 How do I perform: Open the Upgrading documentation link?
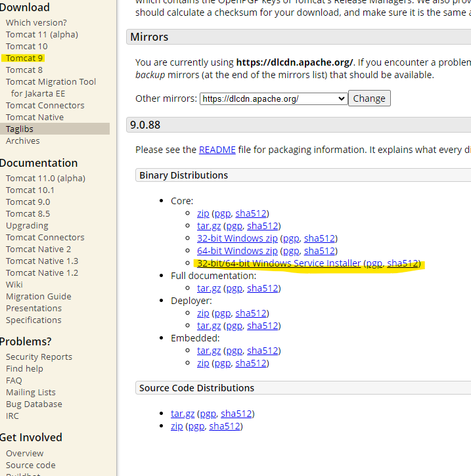pyautogui.click(x=27, y=226)
